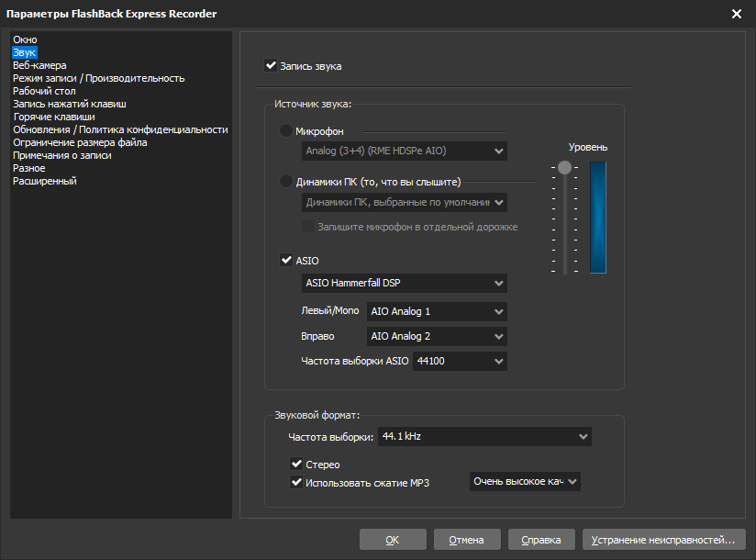Toggle the Стерео checkbox
This screenshot has width=756, height=560.
(x=296, y=464)
